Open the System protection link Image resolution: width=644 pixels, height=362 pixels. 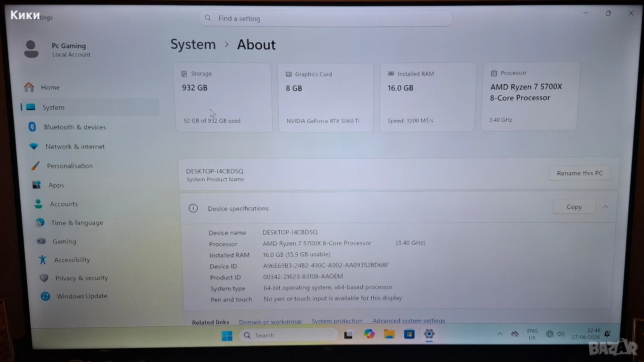[337, 321]
